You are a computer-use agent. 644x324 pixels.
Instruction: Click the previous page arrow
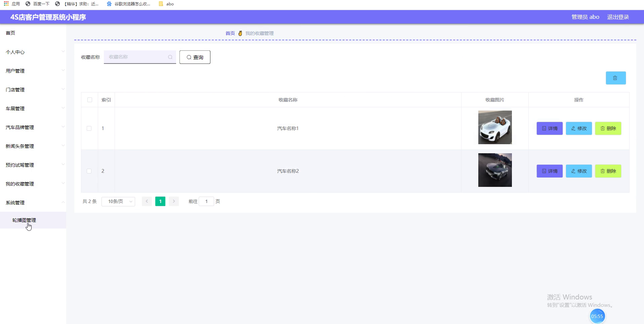[x=147, y=201]
